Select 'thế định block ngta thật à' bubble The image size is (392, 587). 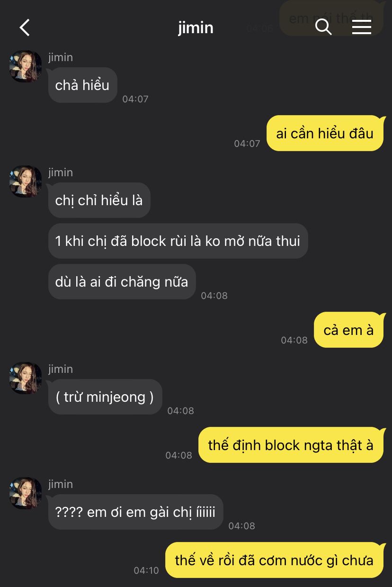pyautogui.click(x=291, y=445)
